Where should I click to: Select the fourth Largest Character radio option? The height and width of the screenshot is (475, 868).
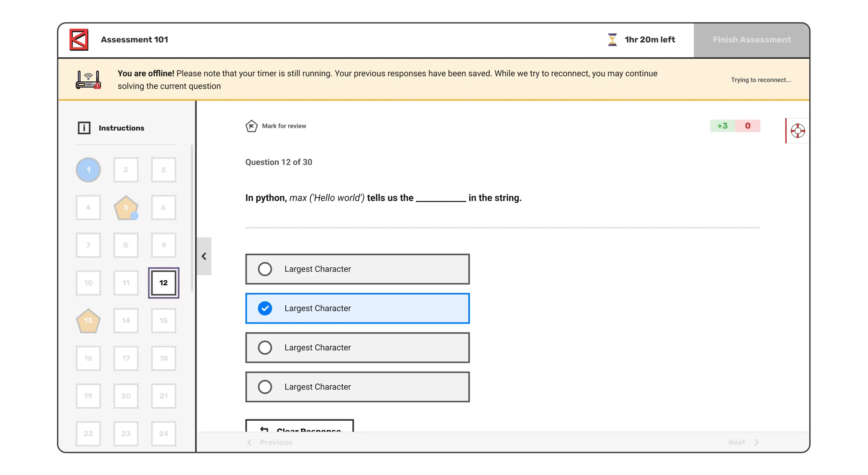[265, 387]
